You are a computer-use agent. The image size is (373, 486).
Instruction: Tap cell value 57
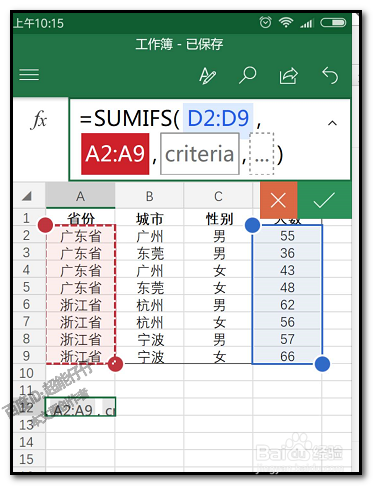[x=287, y=339]
